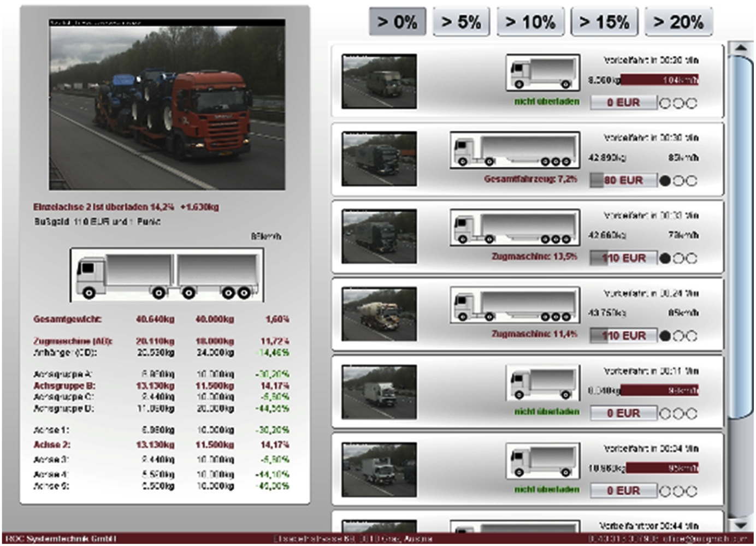Switch to > 10% overload filter

point(530,22)
